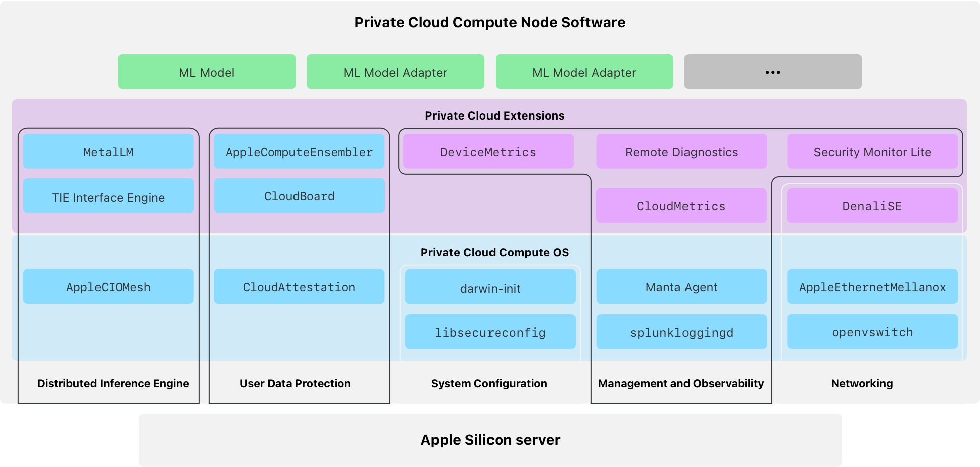Click the AppleEthernetMellanox block
The image size is (980, 467).
872,287
